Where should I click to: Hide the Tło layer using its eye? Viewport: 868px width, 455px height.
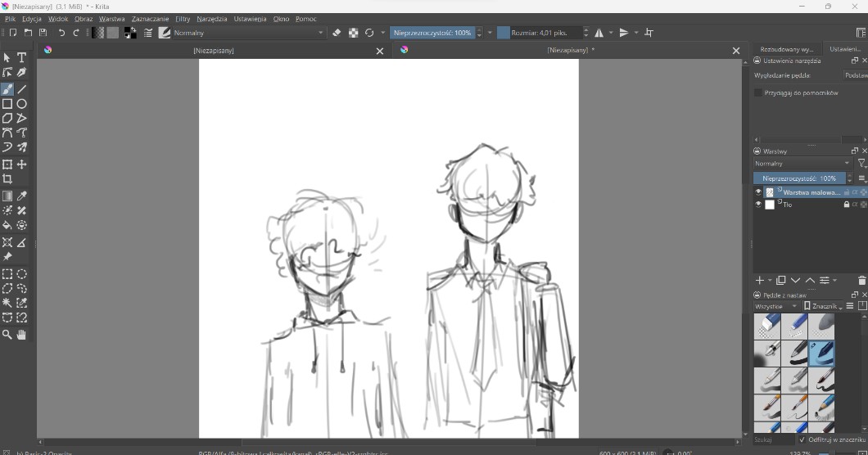pyautogui.click(x=758, y=205)
